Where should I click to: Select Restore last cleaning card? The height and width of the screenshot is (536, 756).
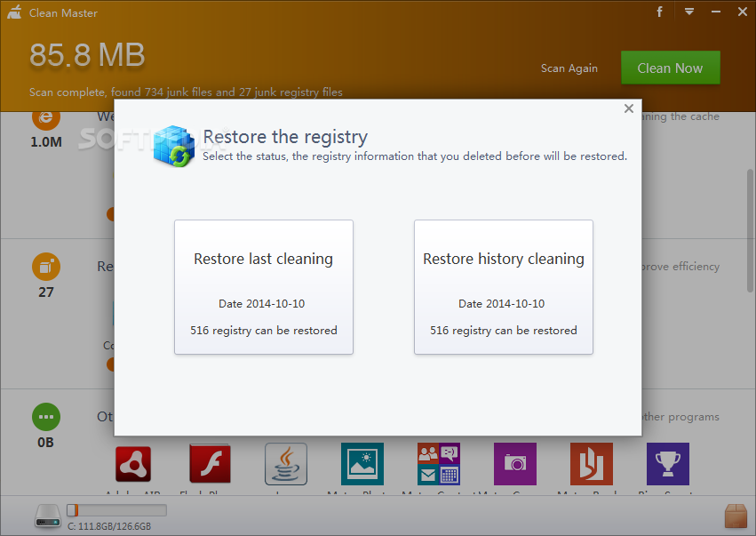coord(264,287)
